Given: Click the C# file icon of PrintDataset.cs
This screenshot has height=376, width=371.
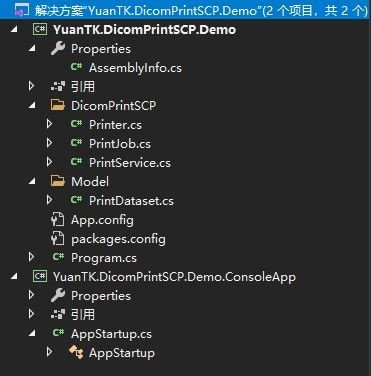Looking at the screenshot, I should click(x=76, y=200).
